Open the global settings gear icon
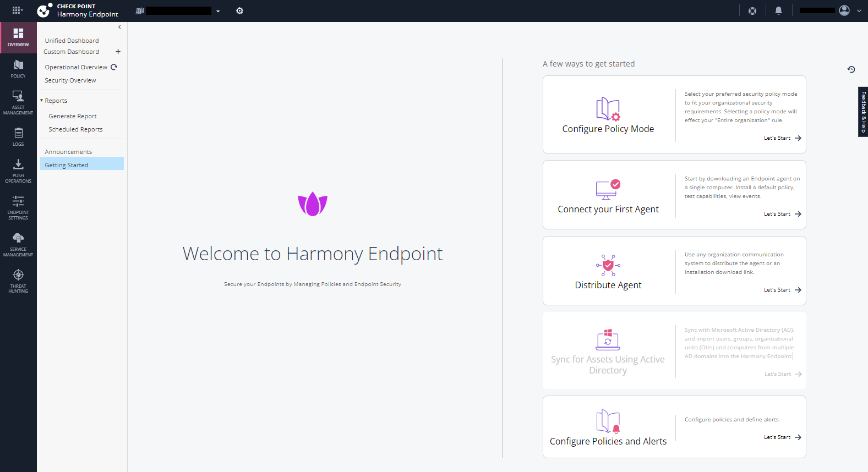868x472 pixels. [x=239, y=10]
